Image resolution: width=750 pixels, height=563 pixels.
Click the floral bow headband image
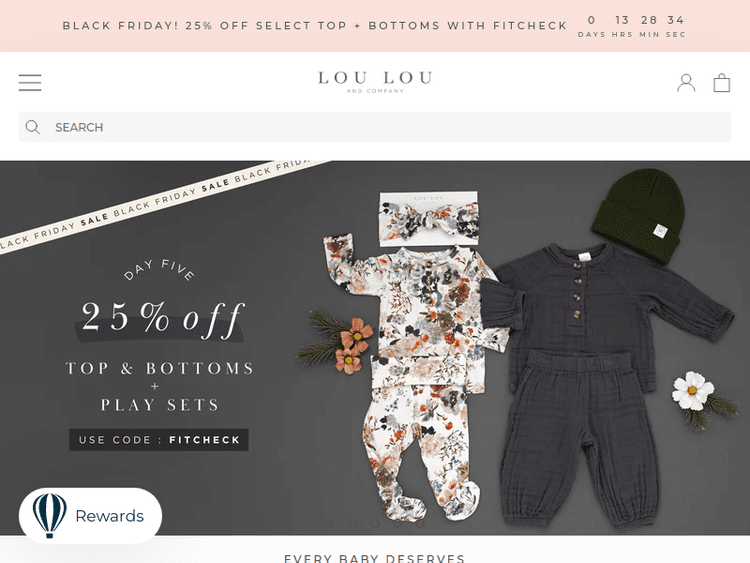tap(427, 218)
